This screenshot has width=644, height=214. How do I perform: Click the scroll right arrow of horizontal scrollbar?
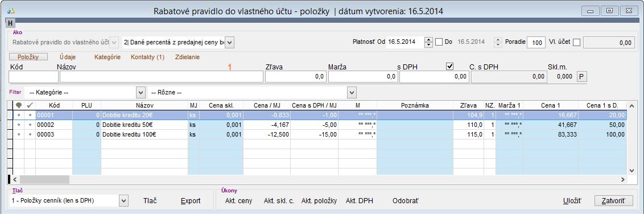[622, 179]
